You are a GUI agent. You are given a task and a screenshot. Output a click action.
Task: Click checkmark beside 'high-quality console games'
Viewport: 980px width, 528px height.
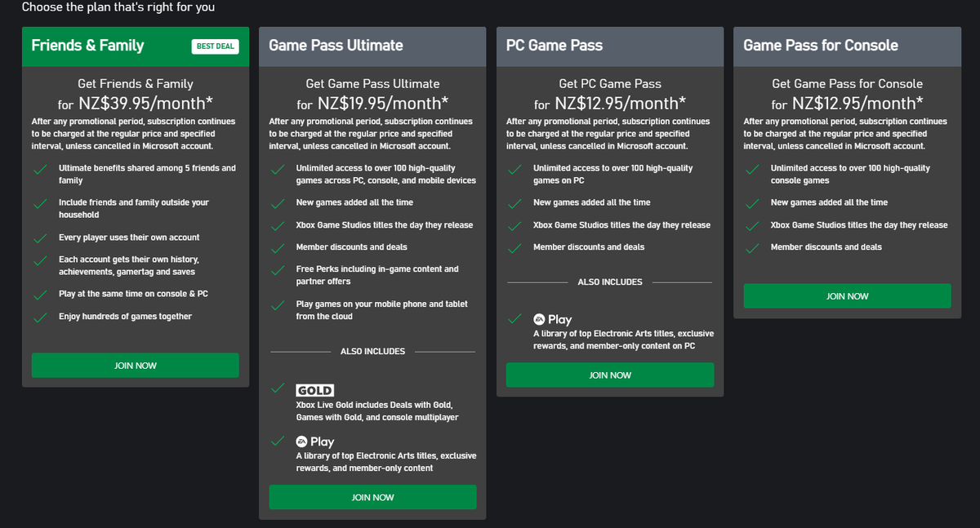pos(752,170)
